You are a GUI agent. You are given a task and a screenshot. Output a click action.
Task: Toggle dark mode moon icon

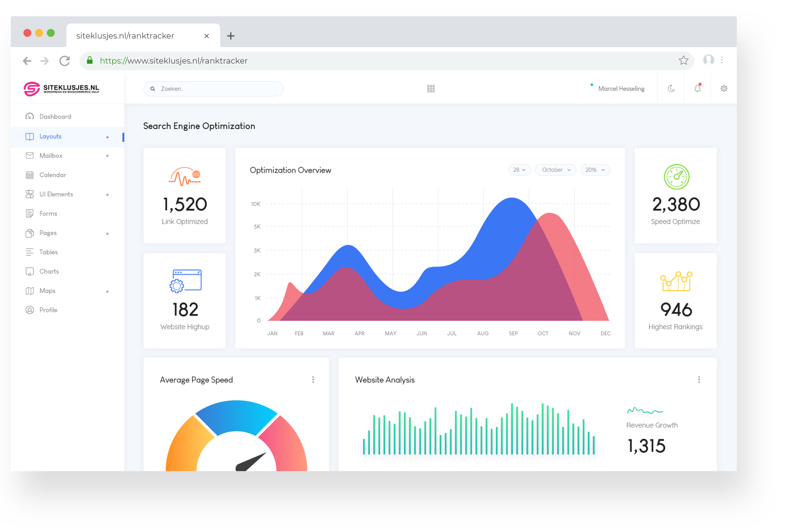[x=671, y=89]
